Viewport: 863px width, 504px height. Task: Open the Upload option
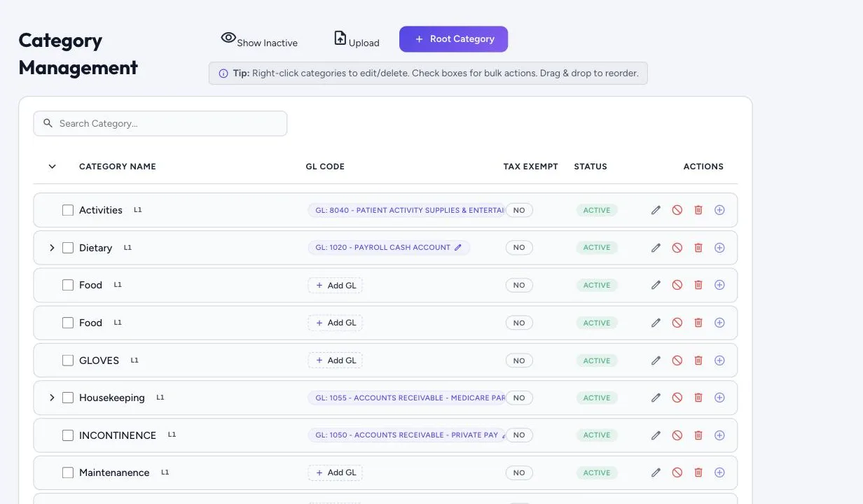coord(357,39)
